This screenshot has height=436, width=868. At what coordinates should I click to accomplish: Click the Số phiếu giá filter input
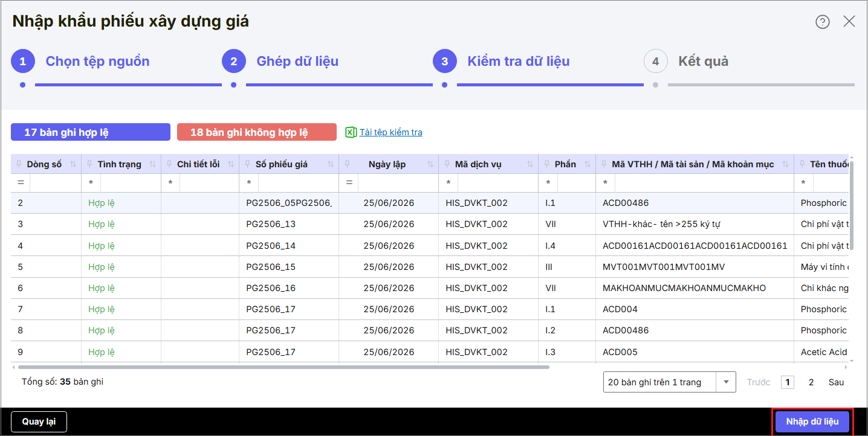coord(298,182)
